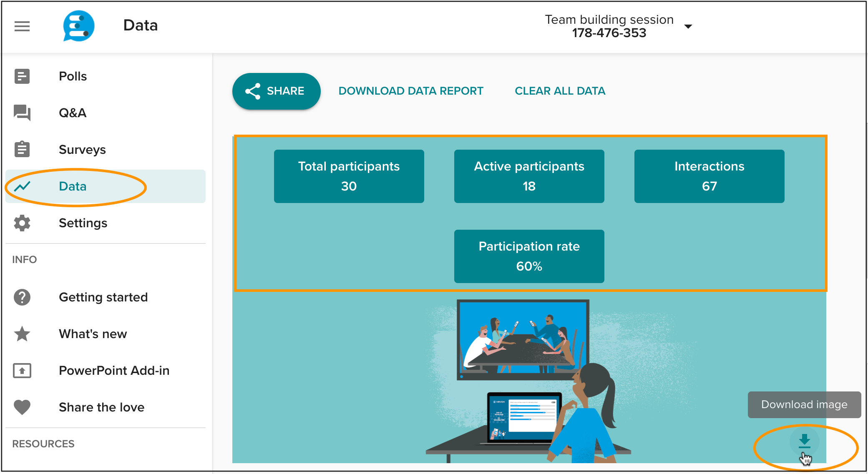The height and width of the screenshot is (474, 868).
Task: Click the Active participants 18 card
Action: pos(529,176)
